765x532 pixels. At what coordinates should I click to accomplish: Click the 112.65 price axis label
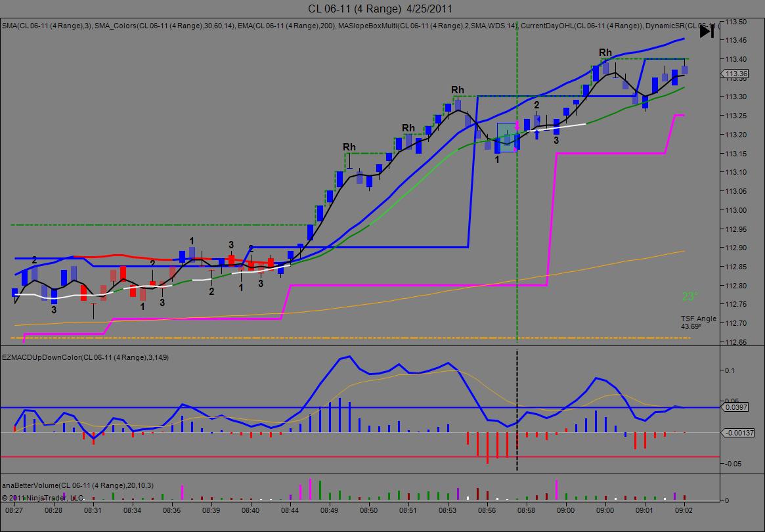[735, 342]
